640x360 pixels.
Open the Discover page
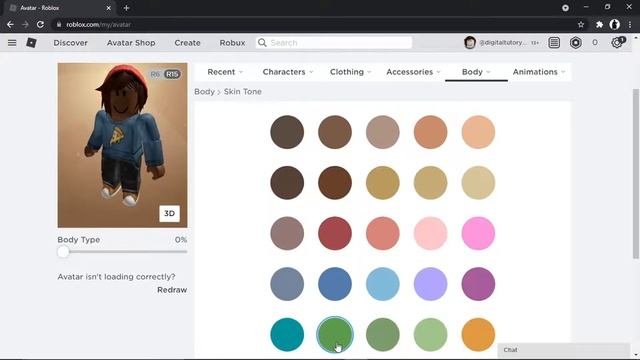(x=70, y=42)
